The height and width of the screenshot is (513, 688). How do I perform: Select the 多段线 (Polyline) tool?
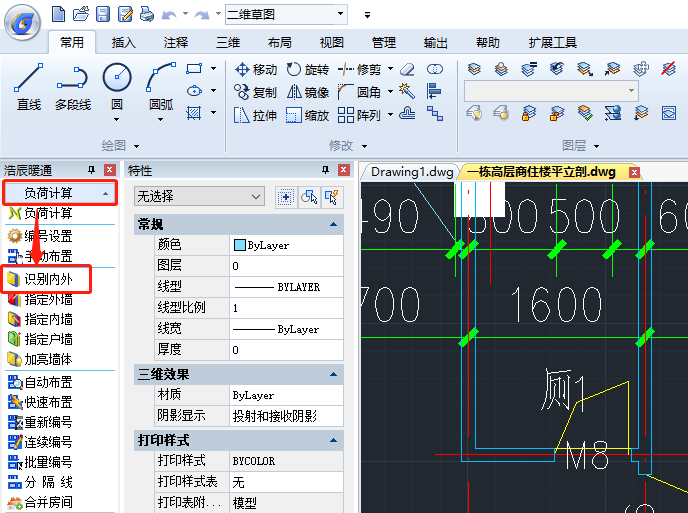[73, 86]
